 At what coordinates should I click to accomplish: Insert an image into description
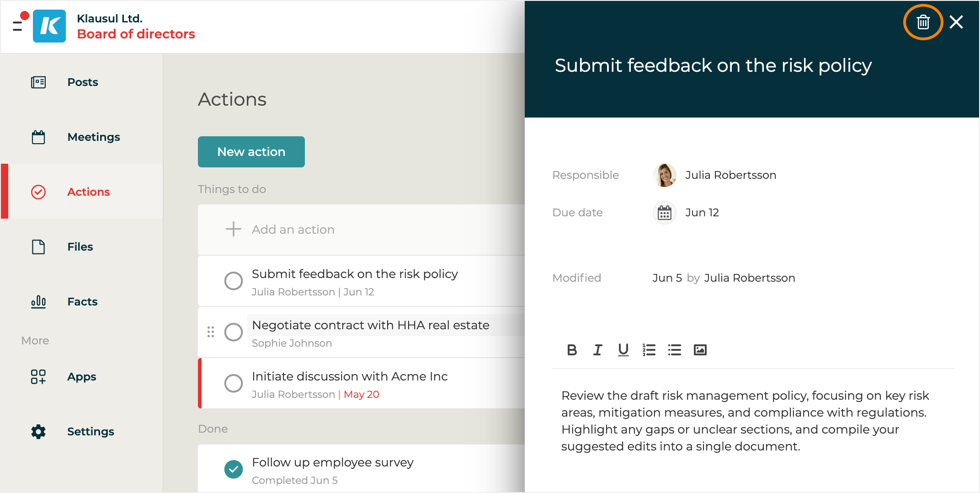coord(700,350)
